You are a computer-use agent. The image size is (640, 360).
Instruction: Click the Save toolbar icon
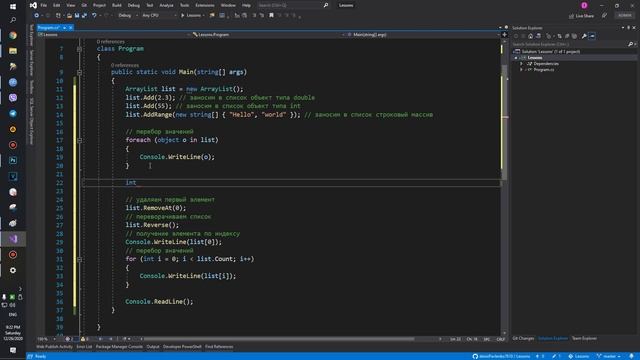(x=77, y=16)
